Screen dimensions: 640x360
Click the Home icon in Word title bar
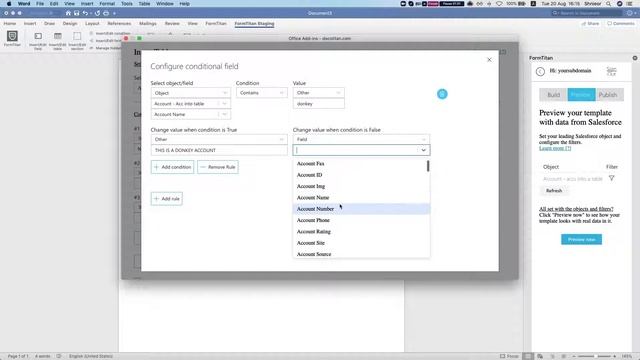68,13
